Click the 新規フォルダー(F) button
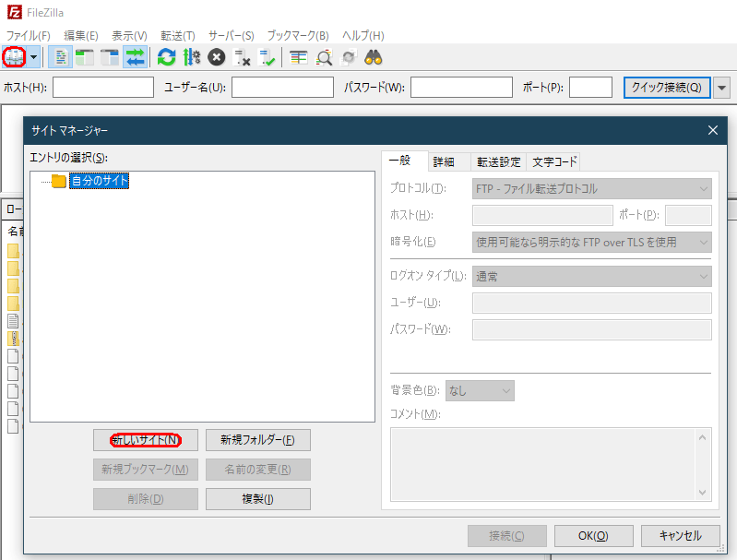 [x=258, y=440]
